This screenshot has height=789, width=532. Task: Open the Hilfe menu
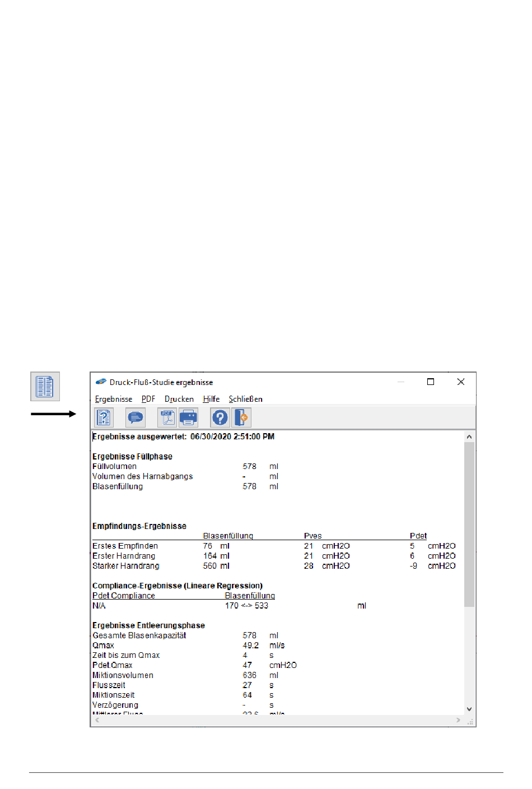click(x=211, y=399)
